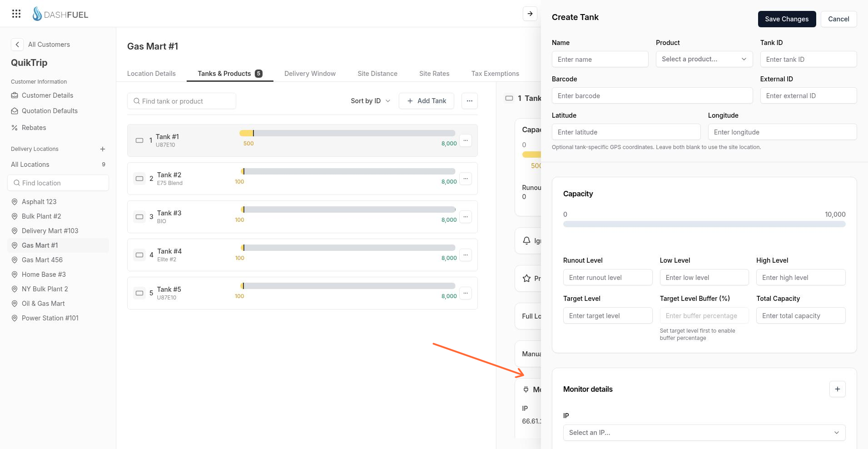Switch to Tax Exemptions tab
This screenshot has height=449, width=868.
495,74
